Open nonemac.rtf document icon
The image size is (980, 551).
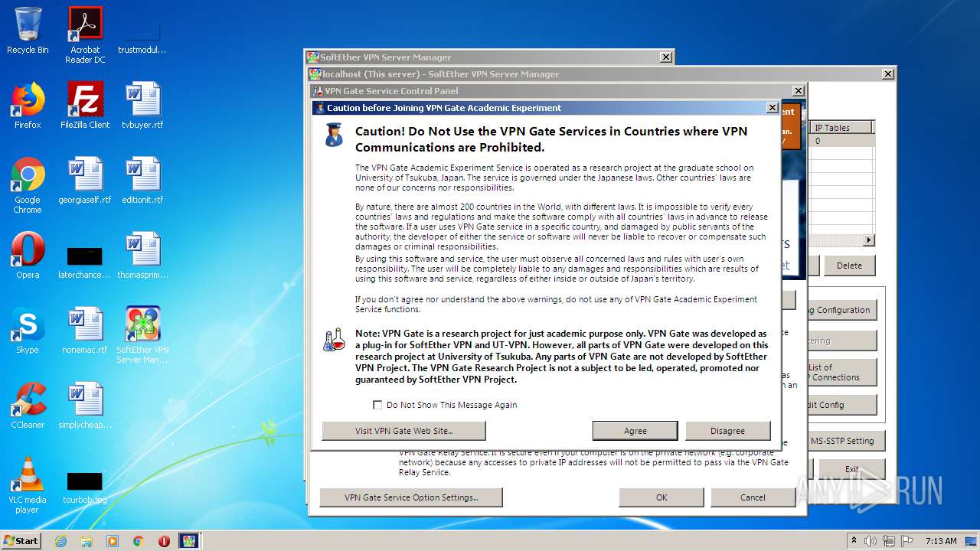click(85, 331)
